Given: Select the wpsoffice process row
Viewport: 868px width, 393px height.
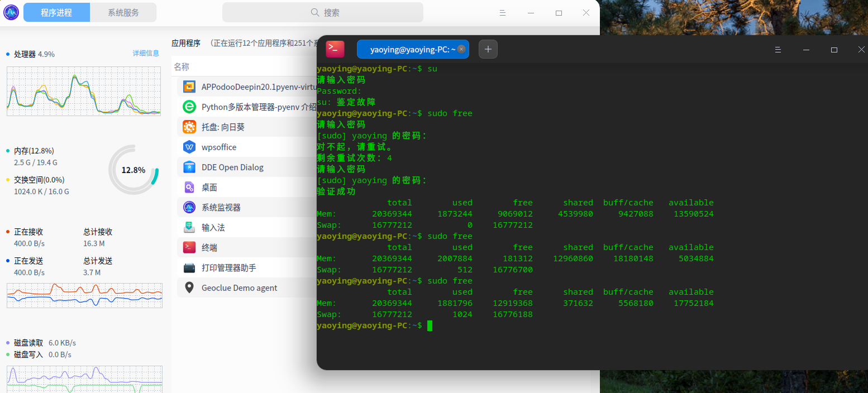Looking at the screenshot, I should [x=247, y=147].
